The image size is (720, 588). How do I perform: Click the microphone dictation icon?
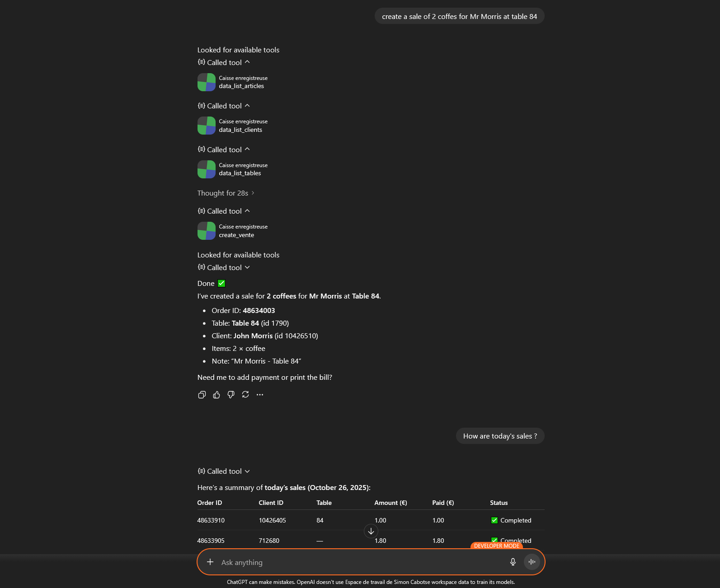click(x=513, y=562)
